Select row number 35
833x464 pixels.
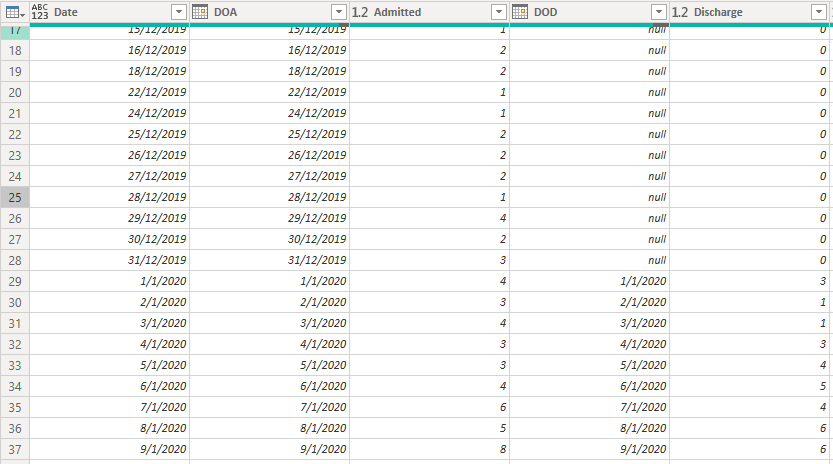click(15, 407)
